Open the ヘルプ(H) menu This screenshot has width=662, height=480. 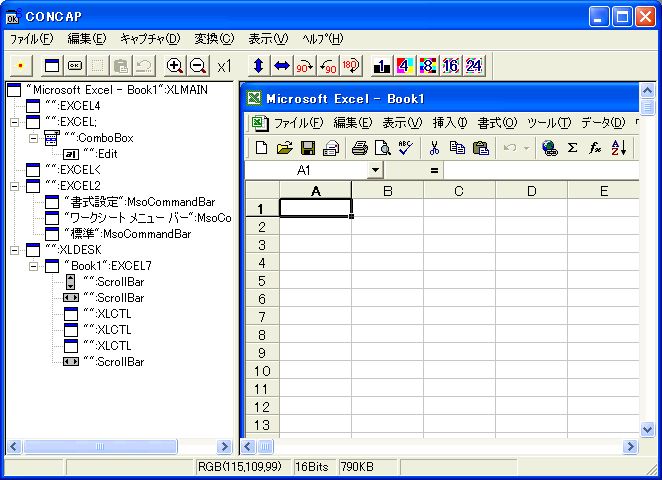click(x=323, y=39)
